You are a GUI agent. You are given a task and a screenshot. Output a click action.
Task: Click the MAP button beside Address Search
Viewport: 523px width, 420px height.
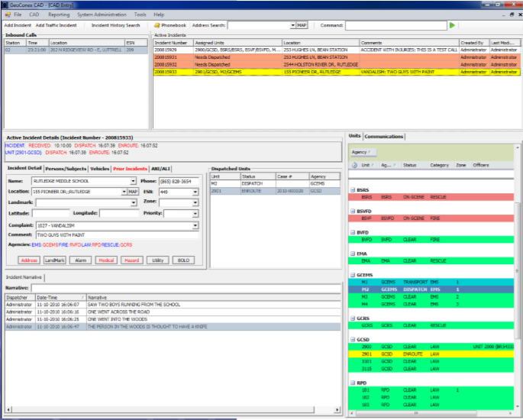302,25
